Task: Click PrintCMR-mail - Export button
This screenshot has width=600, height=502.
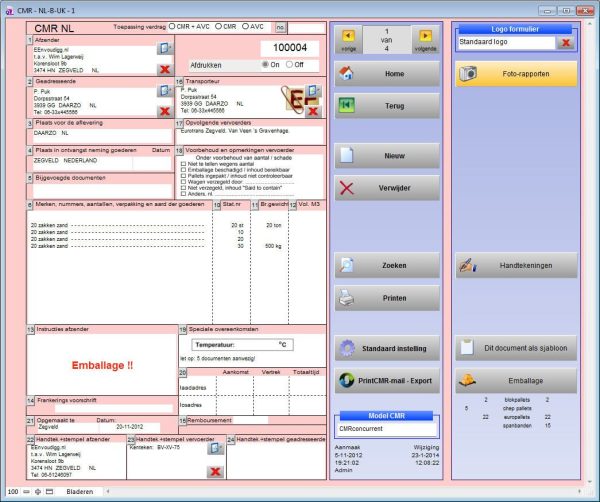Action: point(387,381)
